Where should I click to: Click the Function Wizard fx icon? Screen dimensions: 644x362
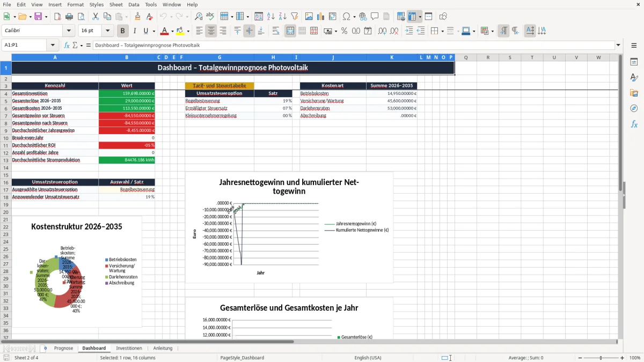click(67, 45)
